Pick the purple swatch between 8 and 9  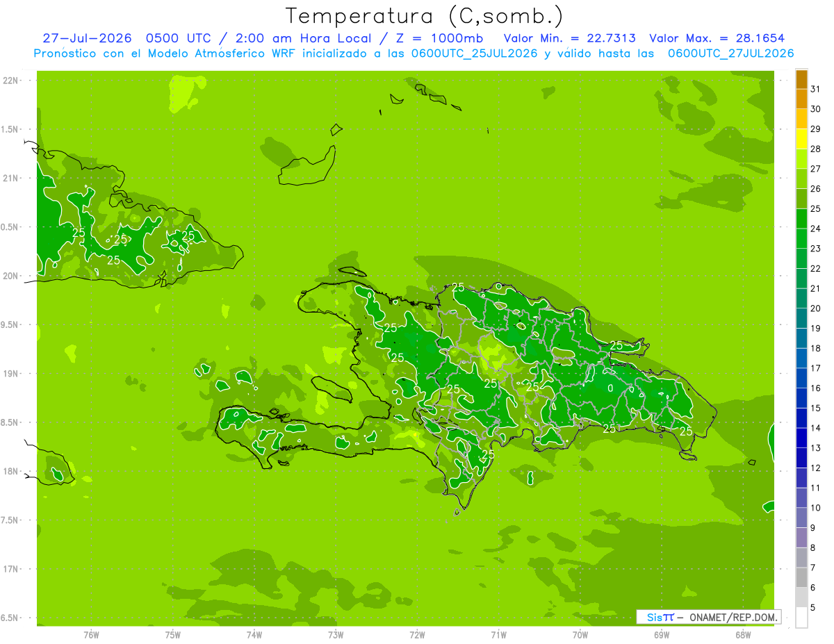coord(801,538)
